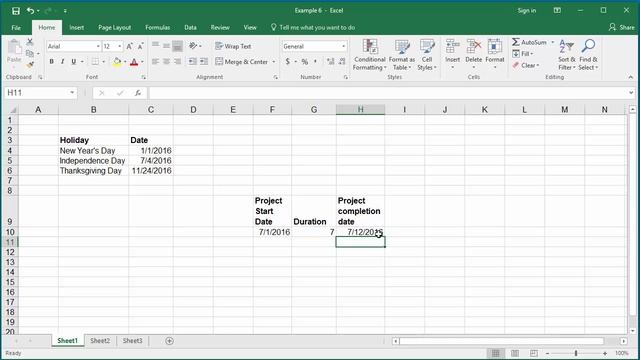Increase font size with the larger A icon
The image size is (640, 360).
pyautogui.click(x=129, y=47)
